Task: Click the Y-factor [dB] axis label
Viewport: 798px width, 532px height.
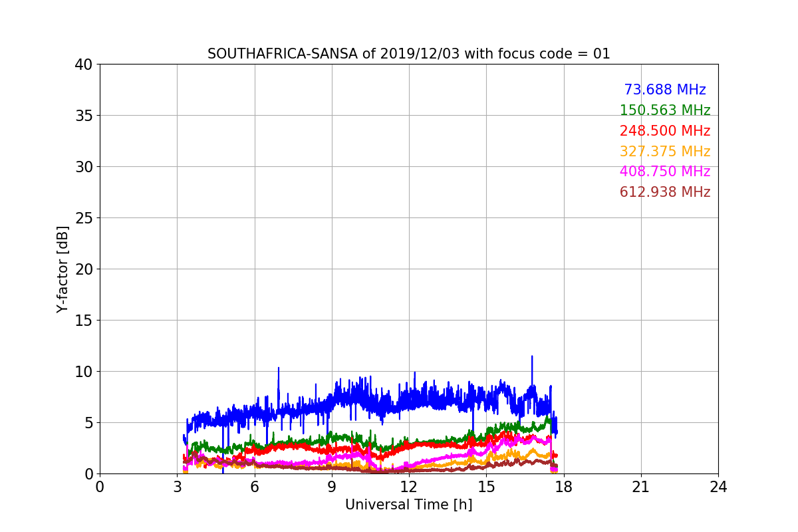Action: pos(63,269)
